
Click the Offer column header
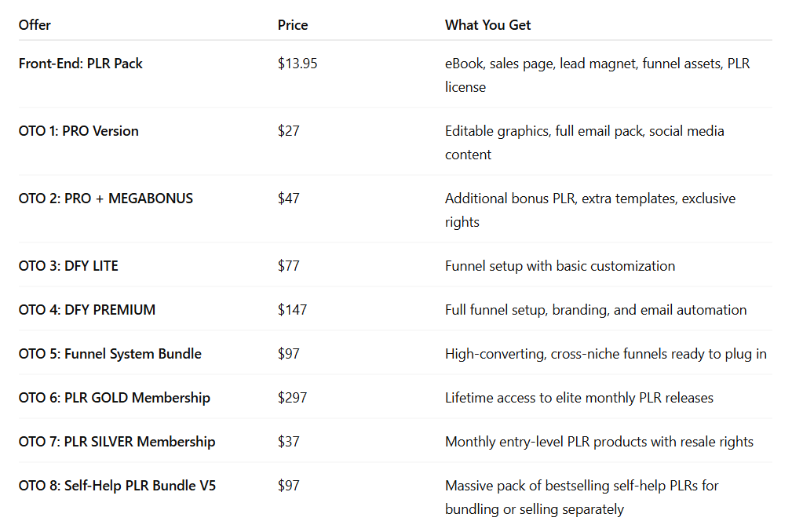pos(35,25)
